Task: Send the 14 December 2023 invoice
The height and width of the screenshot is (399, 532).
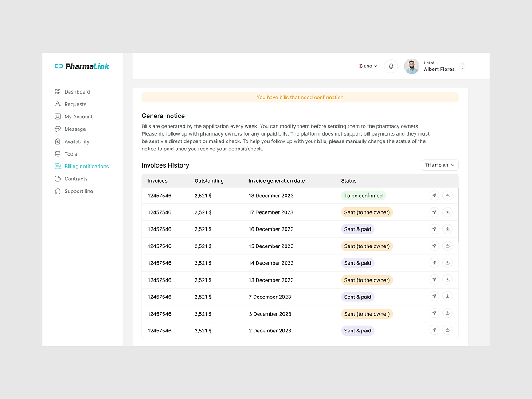Action: coord(434,262)
